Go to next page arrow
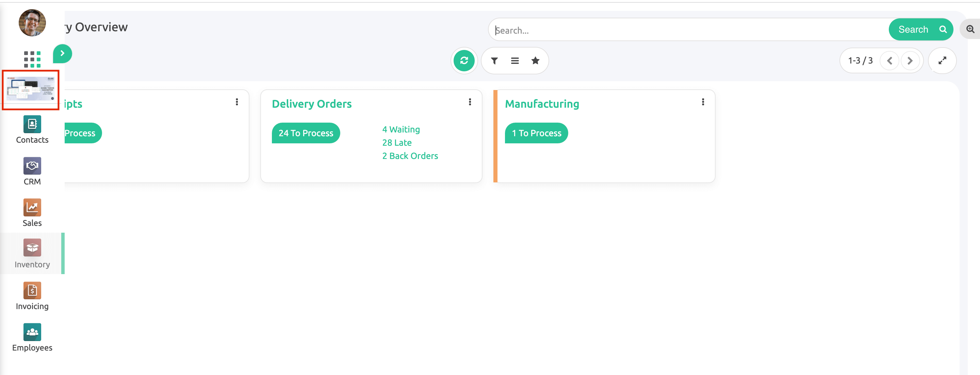980x375 pixels. [910, 61]
